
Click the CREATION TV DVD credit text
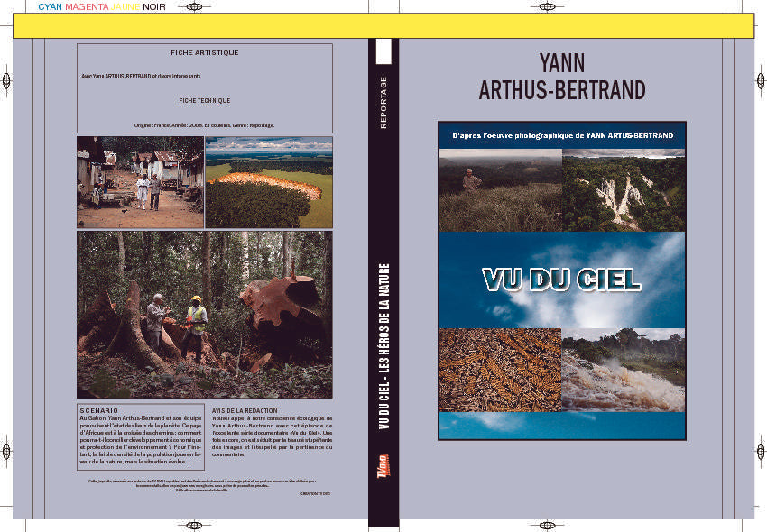[x=315, y=494]
